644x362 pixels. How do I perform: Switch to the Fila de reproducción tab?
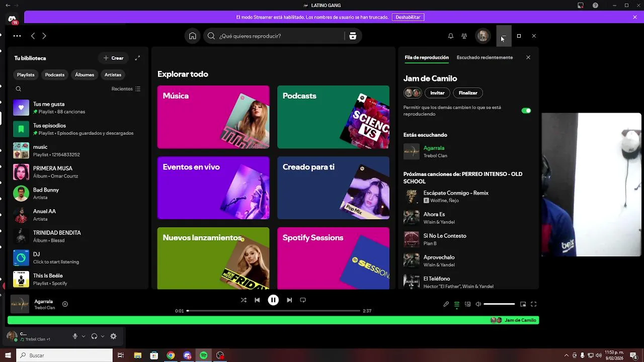[x=427, y=57]
